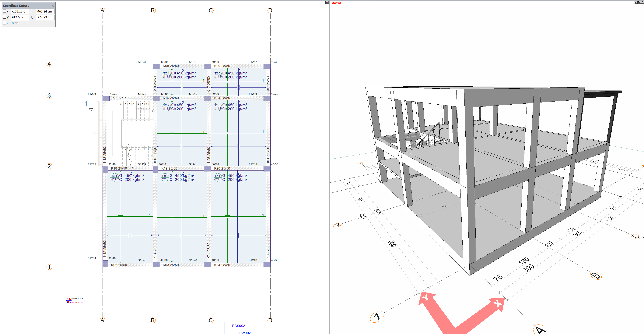This screenshot has width=644, height=334.
Task: Enable the X coordinate lock checkbox
Action: 5,11
